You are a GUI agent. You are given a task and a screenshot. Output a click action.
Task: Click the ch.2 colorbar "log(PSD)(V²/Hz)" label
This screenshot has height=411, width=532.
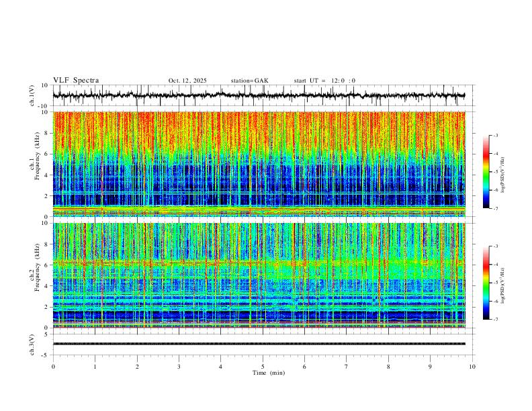coord(502,285)
